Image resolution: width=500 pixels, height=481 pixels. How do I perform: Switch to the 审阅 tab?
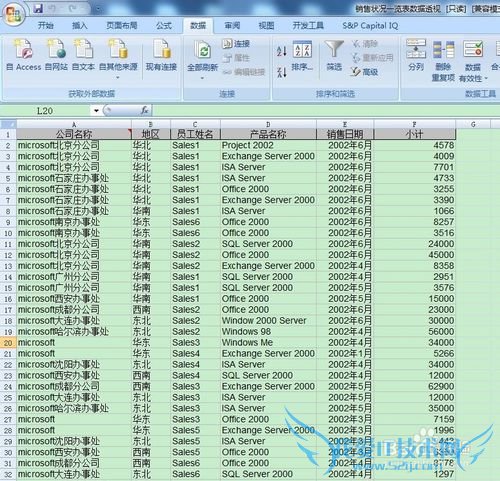[232, 26]
